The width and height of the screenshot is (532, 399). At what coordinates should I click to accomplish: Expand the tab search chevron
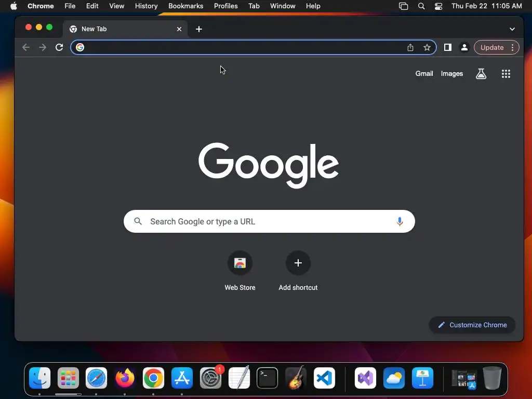(x=512, y=29)
